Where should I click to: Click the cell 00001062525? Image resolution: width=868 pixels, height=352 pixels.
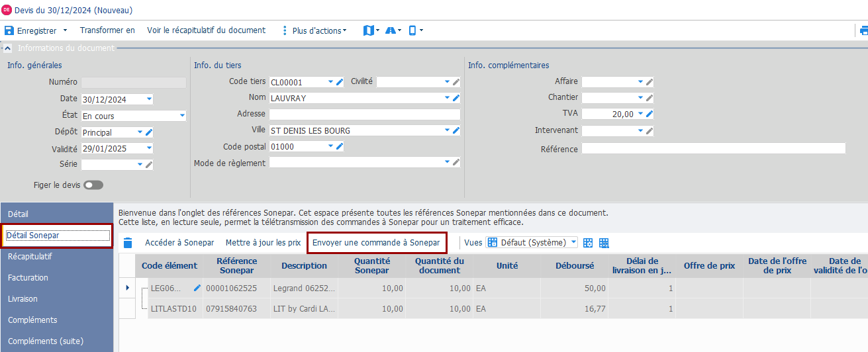pos(237,288)
